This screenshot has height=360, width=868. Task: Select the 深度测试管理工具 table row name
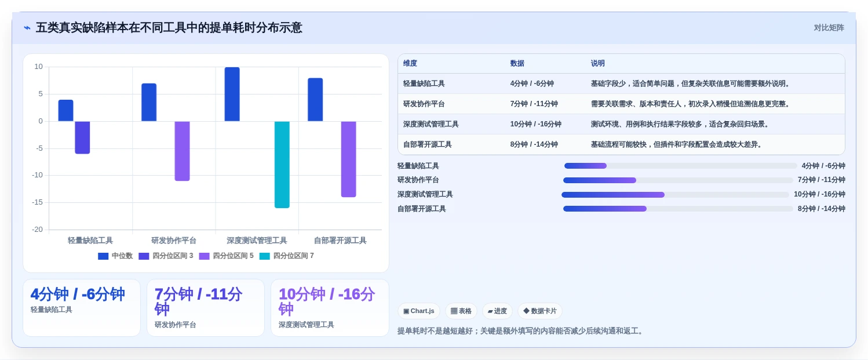pyautogui.click(x=431, y=125)
